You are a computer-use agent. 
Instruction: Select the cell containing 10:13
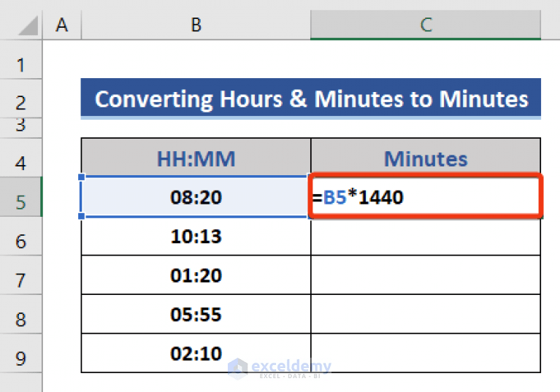[x=196, y=236]
